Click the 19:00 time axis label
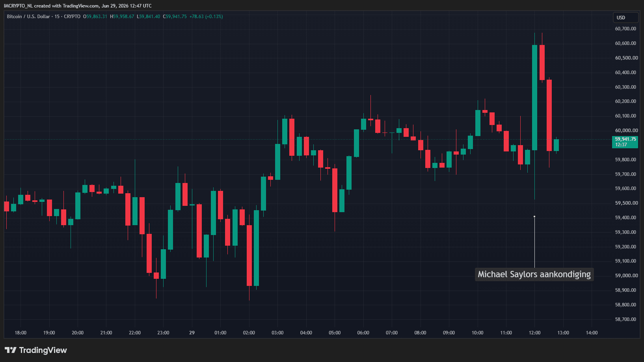 [x=49, y=333]
